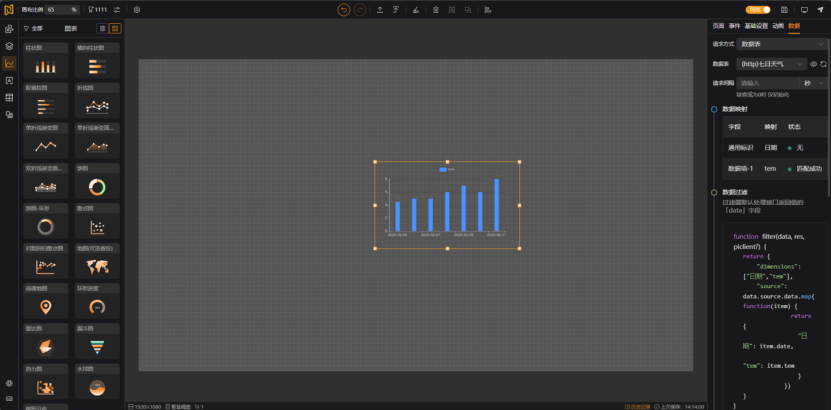Switch to the 基础设置 tab
Screen dimensions: 831x410
(x=756, y=25)
